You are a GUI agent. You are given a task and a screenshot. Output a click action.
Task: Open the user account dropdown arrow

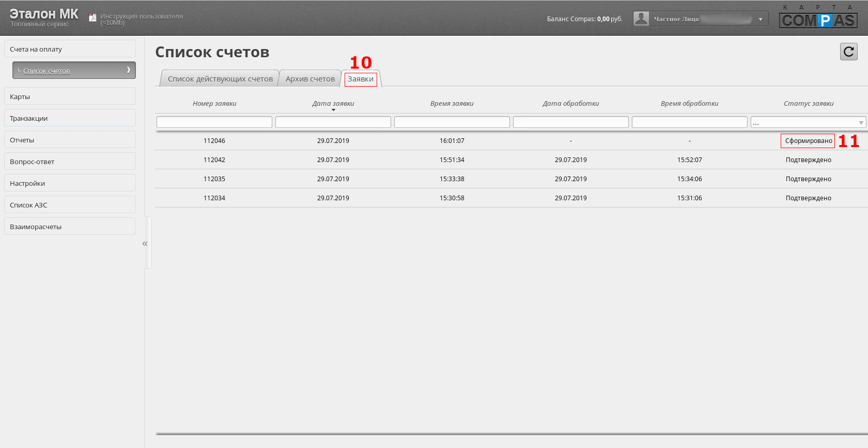tap(760, 19)
